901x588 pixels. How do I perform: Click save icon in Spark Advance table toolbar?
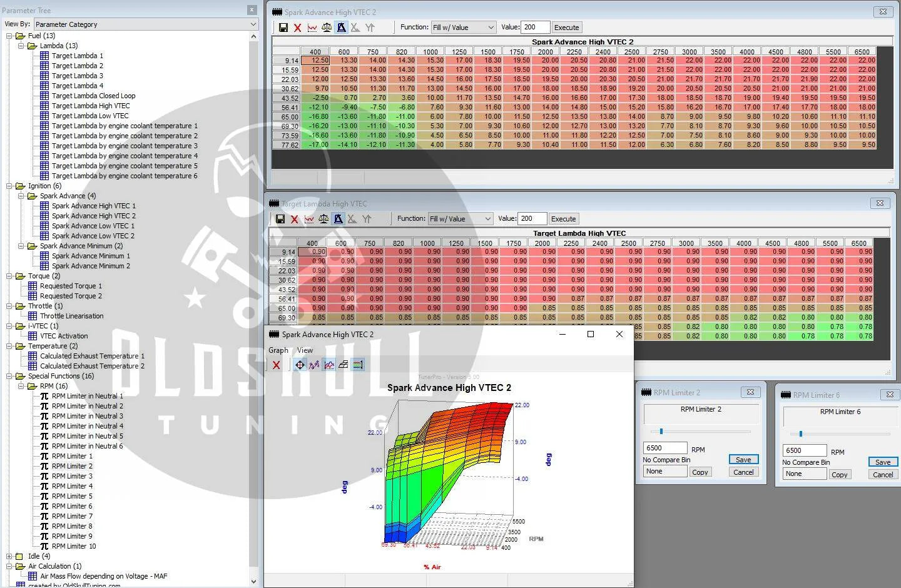[x=283, y=28]
